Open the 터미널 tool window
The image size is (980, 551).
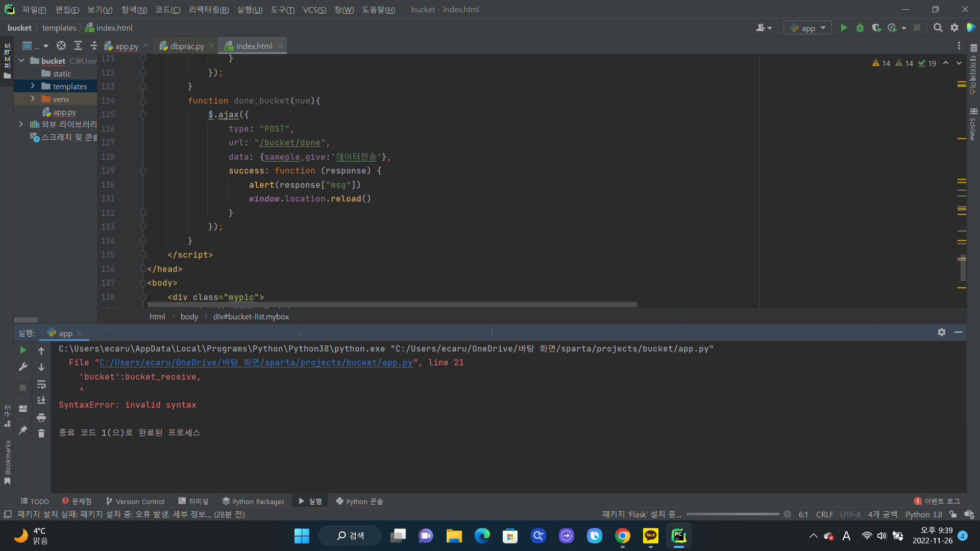[193, 502]
